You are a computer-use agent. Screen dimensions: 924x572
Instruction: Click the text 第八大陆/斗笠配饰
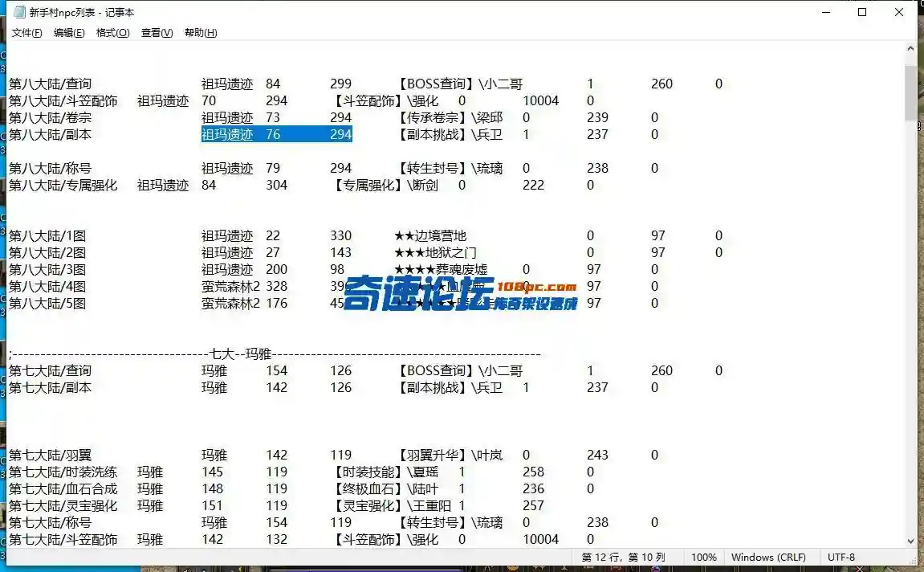(x=63, y=101)
